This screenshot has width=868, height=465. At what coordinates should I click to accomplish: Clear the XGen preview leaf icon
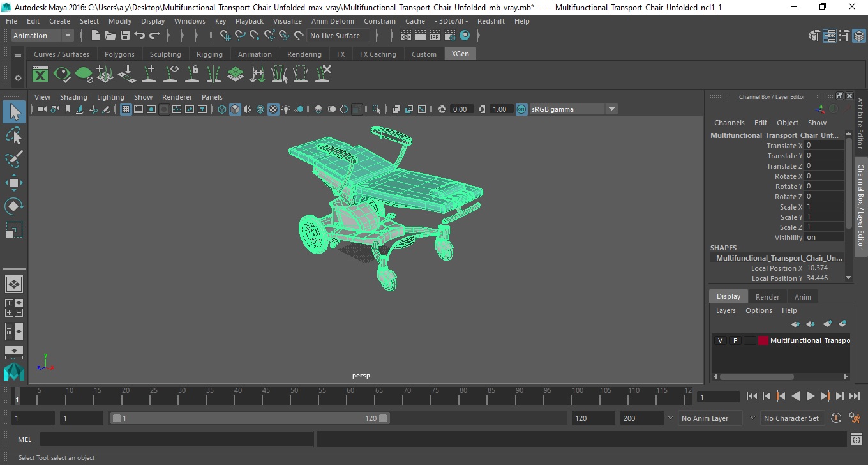84,75
